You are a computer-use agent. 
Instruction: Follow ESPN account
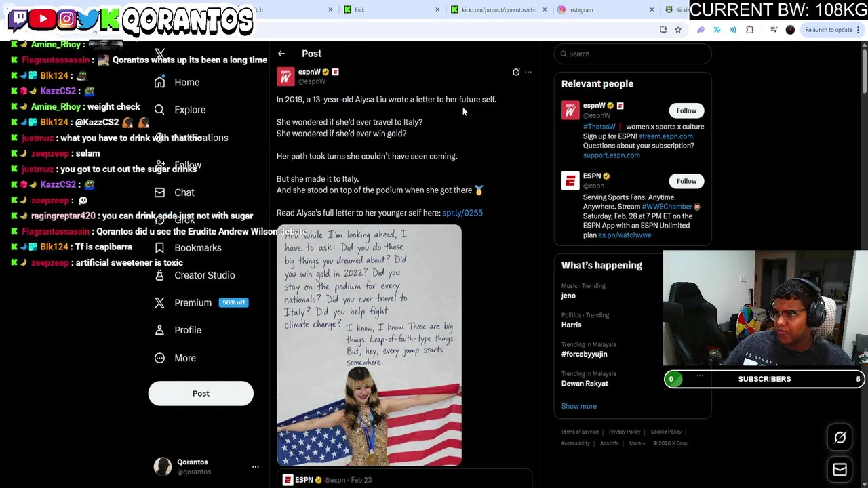pos(686,181)
